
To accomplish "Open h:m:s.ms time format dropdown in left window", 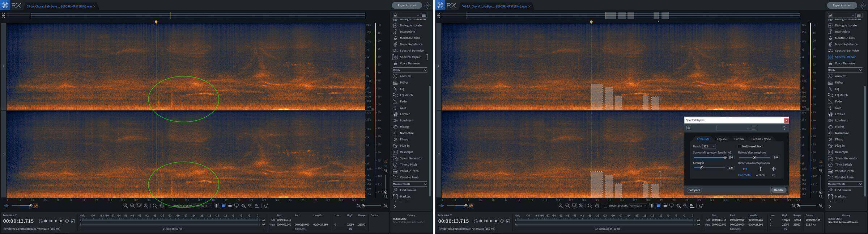I will (10, 215).
